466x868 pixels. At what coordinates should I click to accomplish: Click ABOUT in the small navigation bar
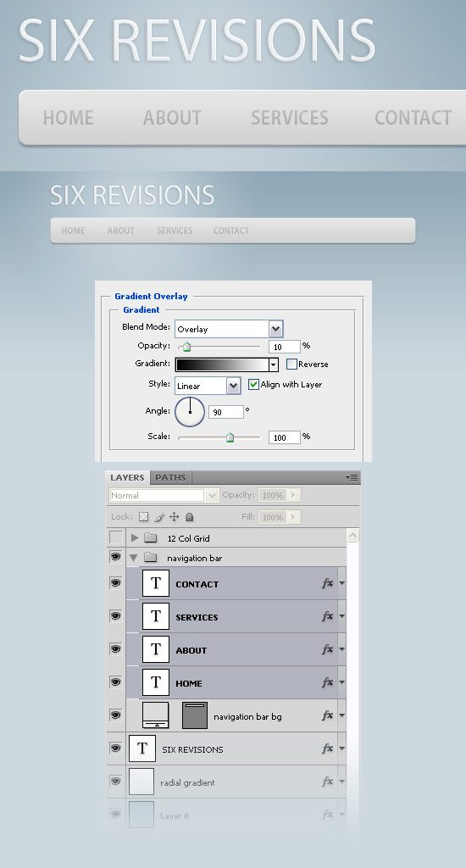120,231
